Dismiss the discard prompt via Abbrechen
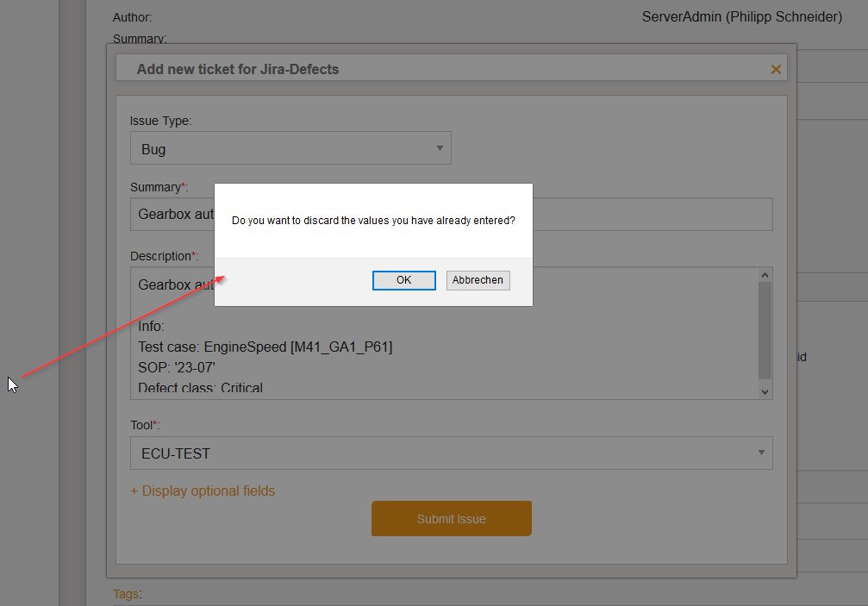 (x=478, y=280)
